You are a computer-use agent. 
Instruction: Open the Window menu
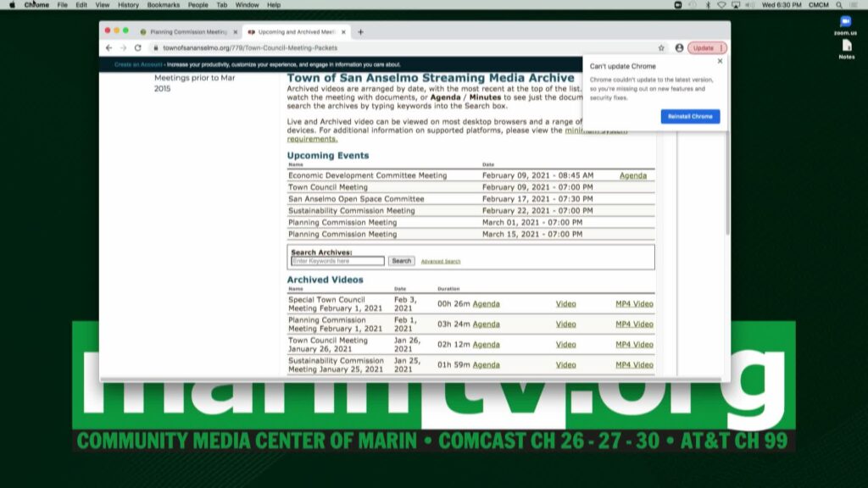pyautogui.click(x=247, y=5)
